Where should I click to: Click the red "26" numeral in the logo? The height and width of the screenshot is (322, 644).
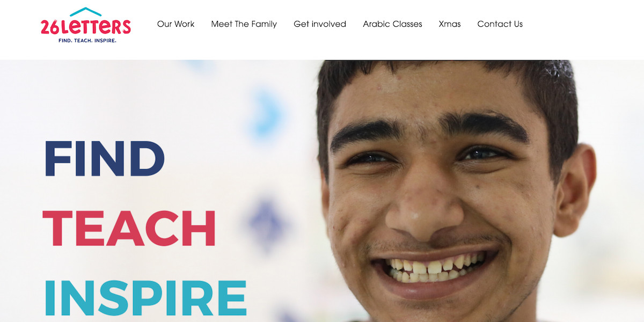(50, 27)
